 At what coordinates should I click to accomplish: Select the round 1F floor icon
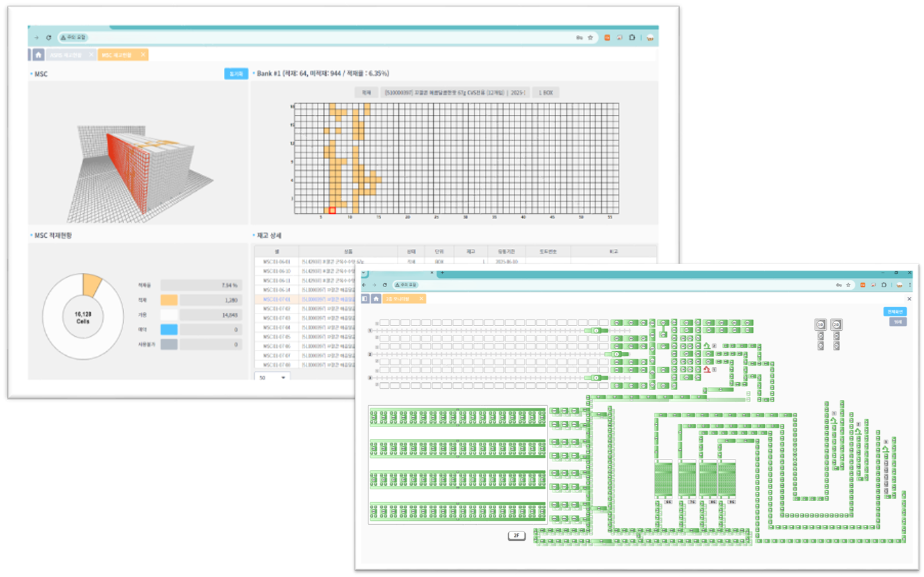pyautogui.click(x=820, y=325)
